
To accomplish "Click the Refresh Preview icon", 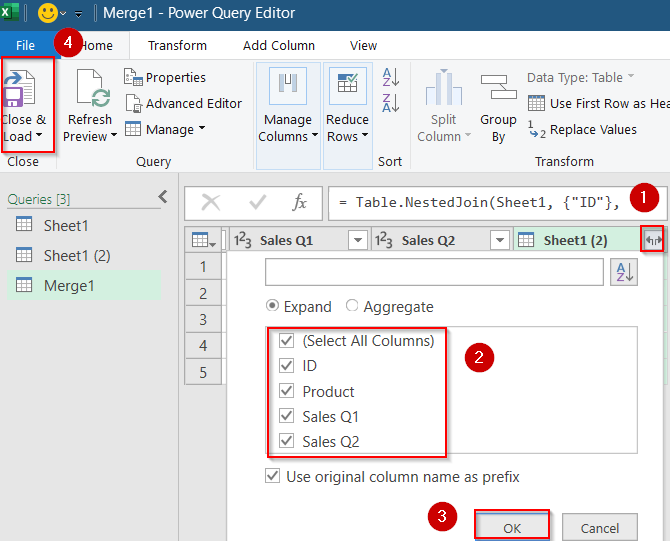I will [x=93, y=88].
